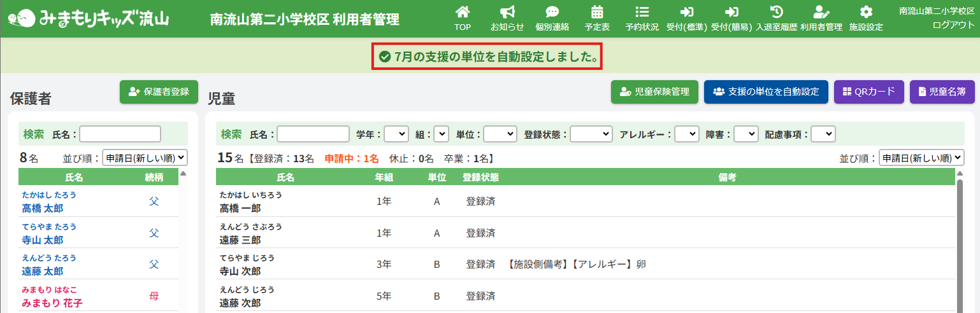This screenshot has width=980, height=313.
Task: Expand the 学年 filter dropdown
Action: (396, 134)
